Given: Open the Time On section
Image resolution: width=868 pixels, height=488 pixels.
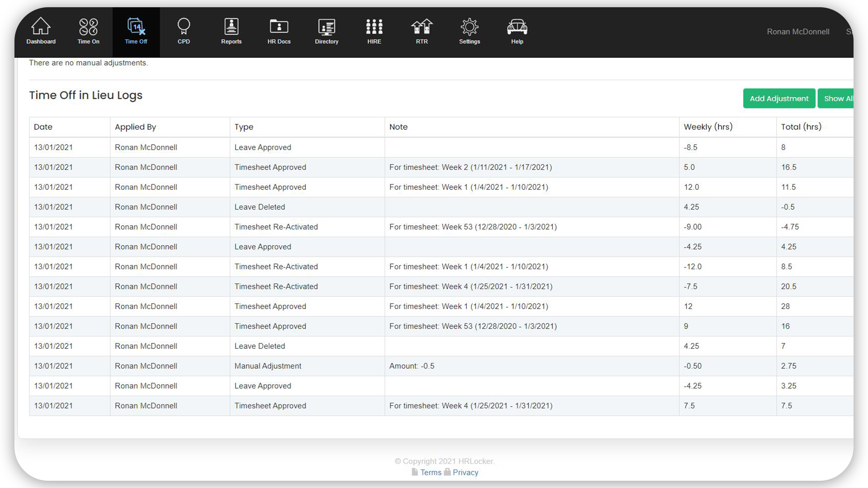Looking at the screenshot, I should (88, 32).
